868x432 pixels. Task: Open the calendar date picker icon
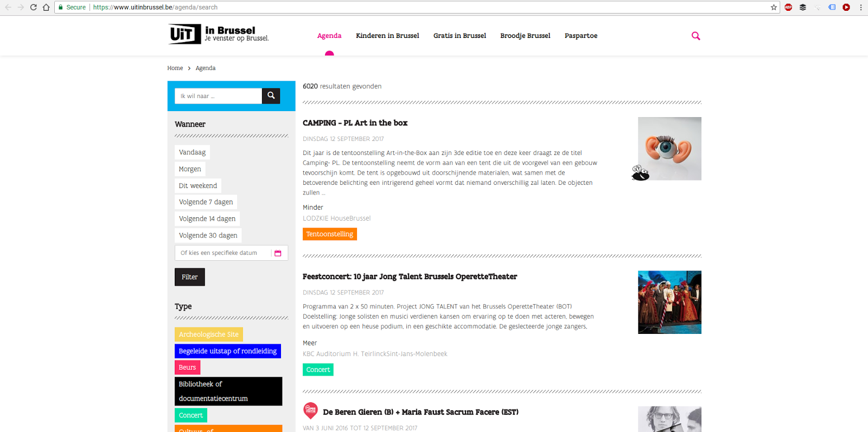click(278, 253)
